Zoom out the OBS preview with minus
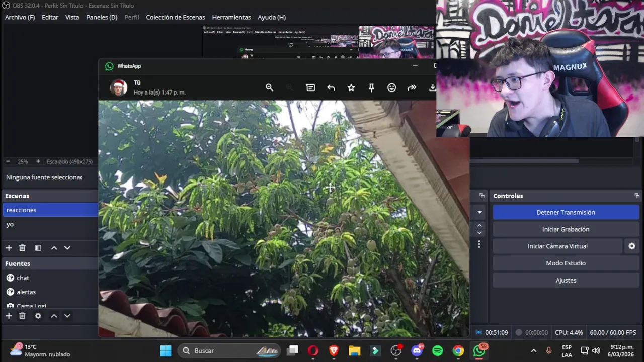 [8, 161]
